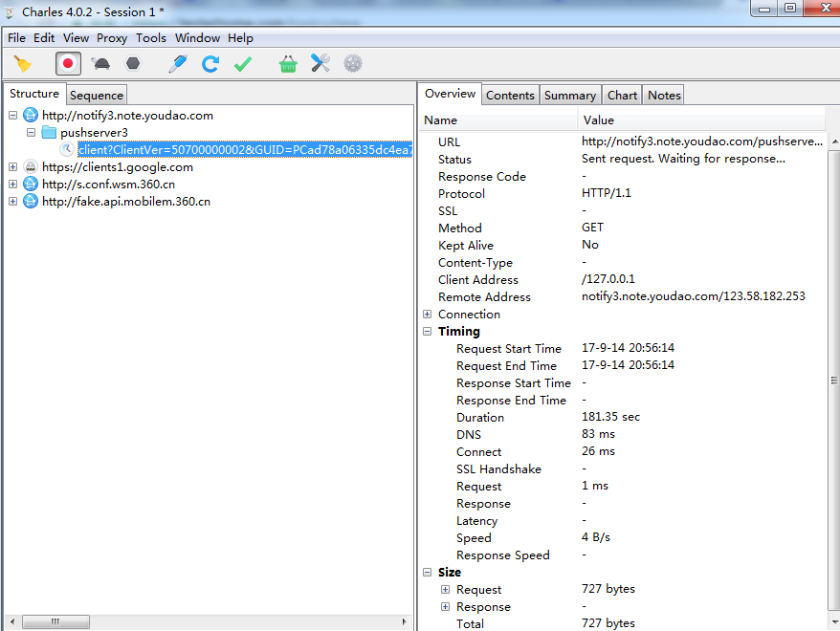Viewport: 840px width, 631px height.
Task: Click the globe icon for notify3.note.youdao.com
Action: coord(31,115)
